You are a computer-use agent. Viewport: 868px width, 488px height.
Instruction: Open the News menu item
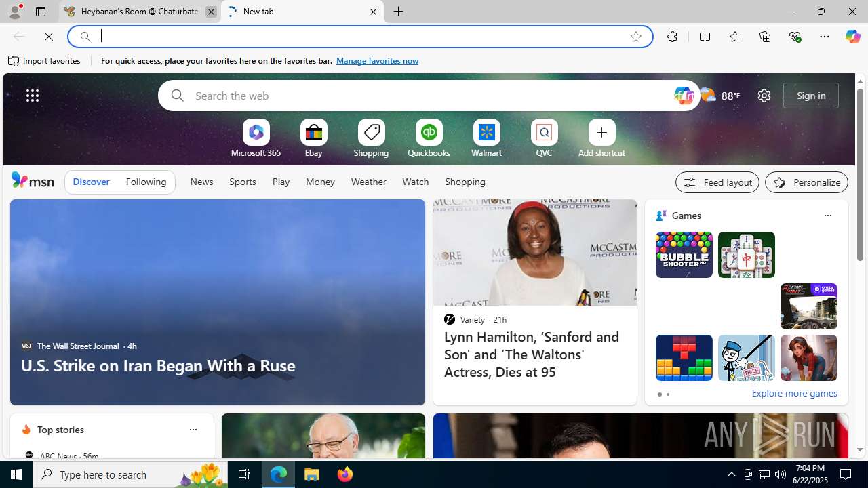click(201, 182)
